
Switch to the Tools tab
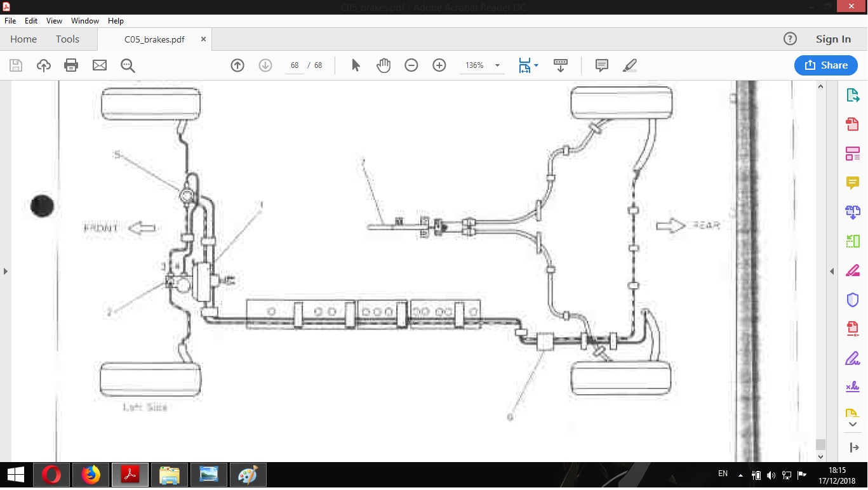coord(67,39)
